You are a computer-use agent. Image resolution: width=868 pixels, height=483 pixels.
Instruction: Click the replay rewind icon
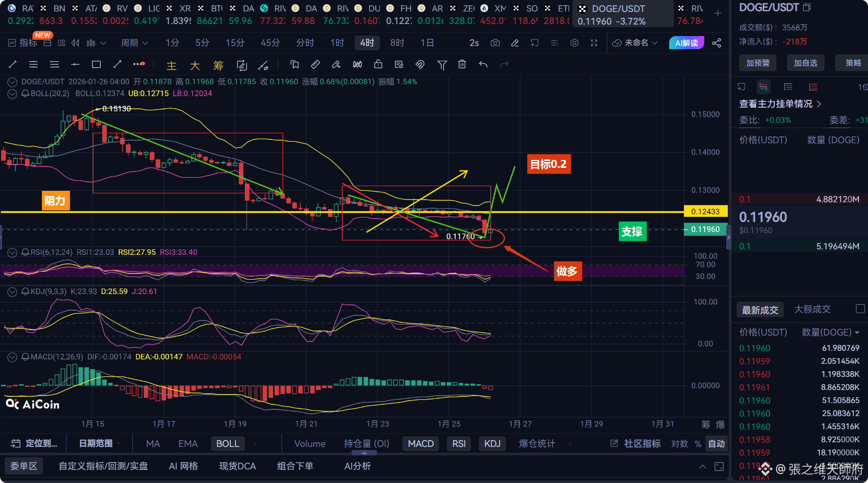pyautogui.click(x=76, y=43)
